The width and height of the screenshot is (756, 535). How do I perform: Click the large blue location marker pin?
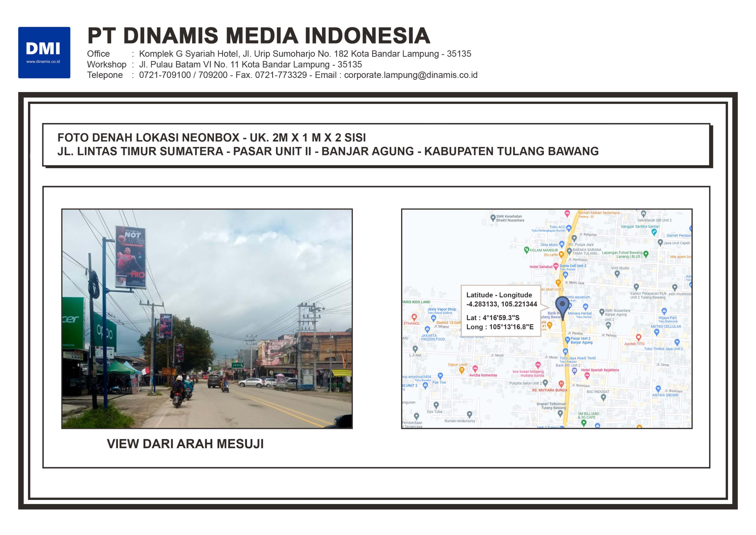point(562,308)
